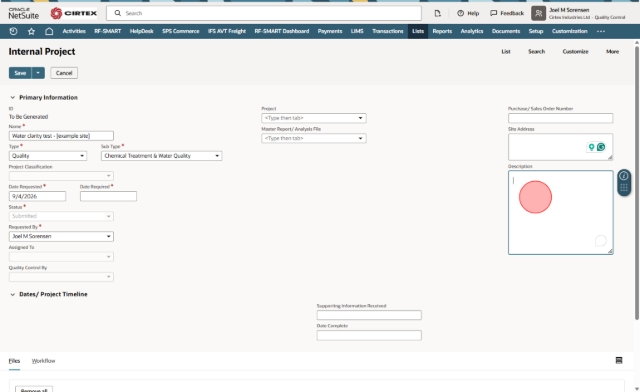Click the Date Complete field
This screenshot has height=392, width=640.
369,335
